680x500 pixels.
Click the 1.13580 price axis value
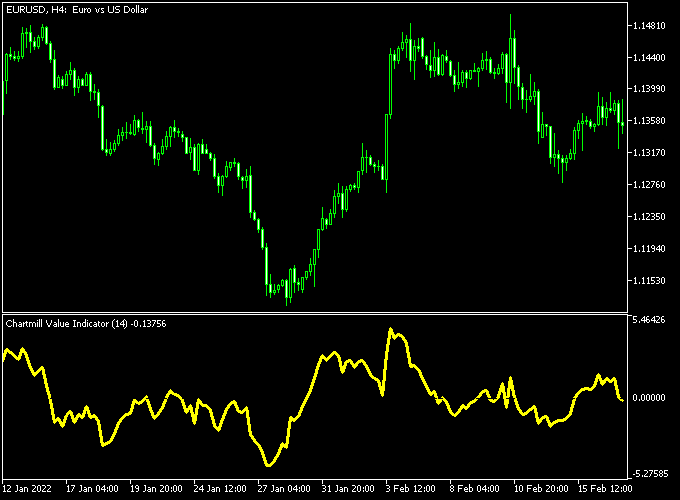point(649,121)
